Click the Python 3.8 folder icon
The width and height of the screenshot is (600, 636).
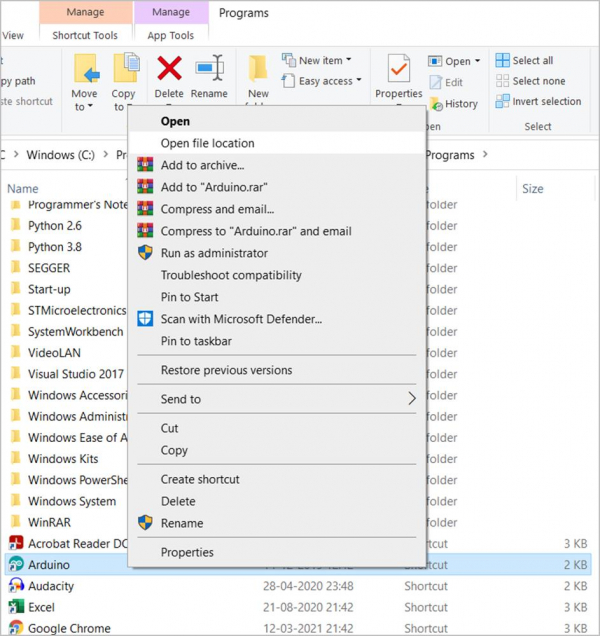pyautogui.click(x=15, y=245)
